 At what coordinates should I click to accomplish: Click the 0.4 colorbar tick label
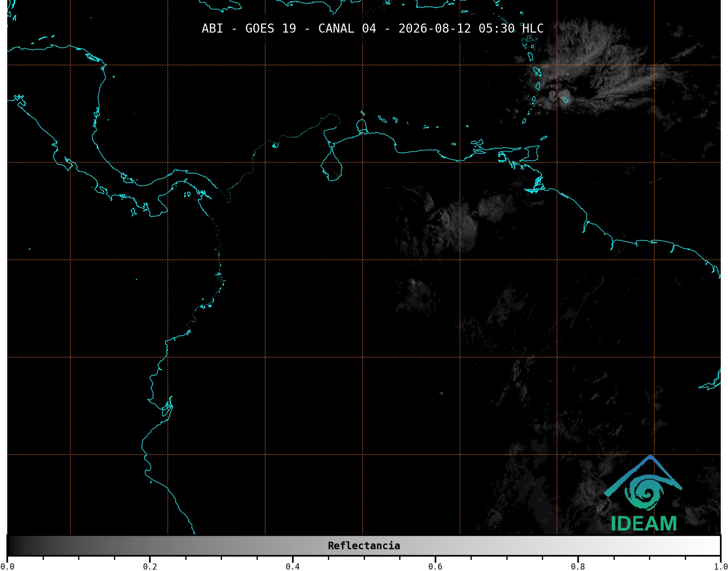coord(293,567)
